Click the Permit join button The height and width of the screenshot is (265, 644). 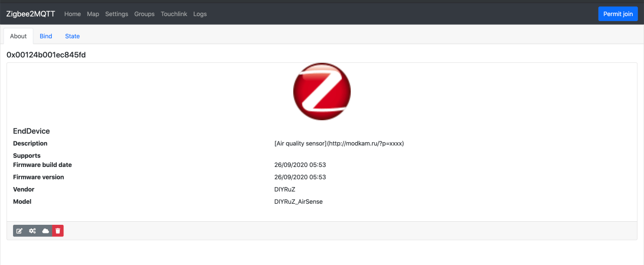(x=618, y=14)
